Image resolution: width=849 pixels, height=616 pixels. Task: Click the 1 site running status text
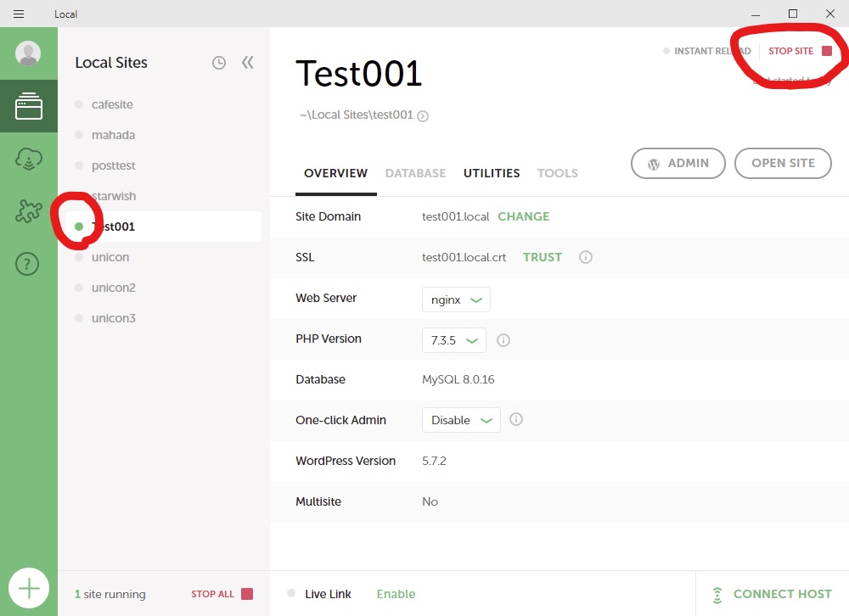[x=110, y=594]
